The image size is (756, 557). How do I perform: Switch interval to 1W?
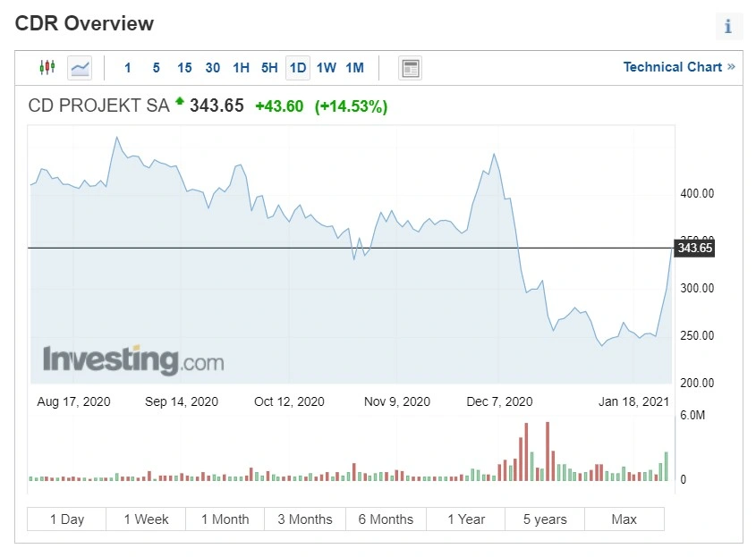[x=327, y=68]
